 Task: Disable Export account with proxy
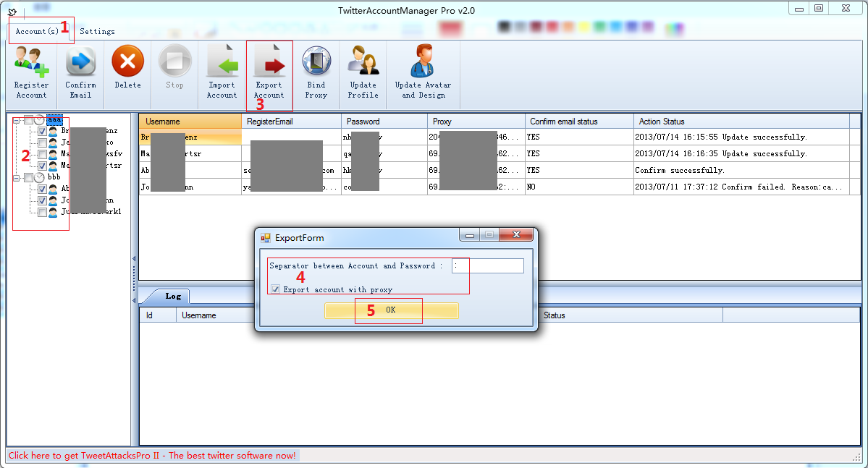tap(276, 289)
